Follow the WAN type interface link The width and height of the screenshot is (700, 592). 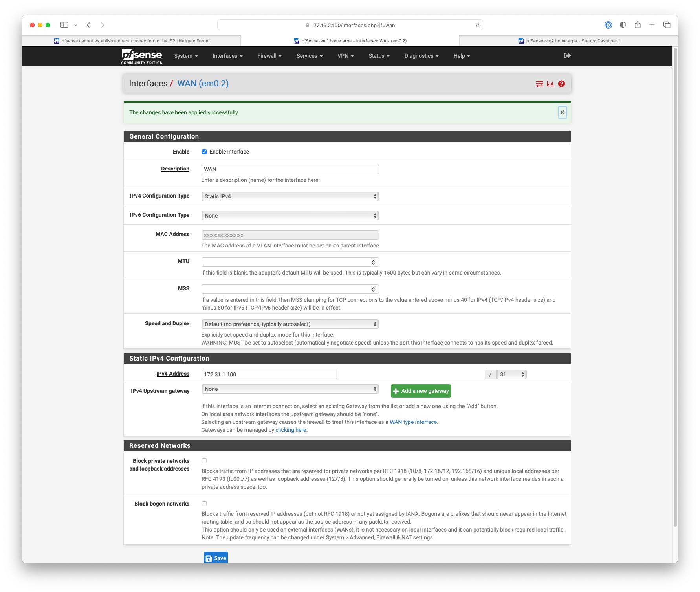413,422
